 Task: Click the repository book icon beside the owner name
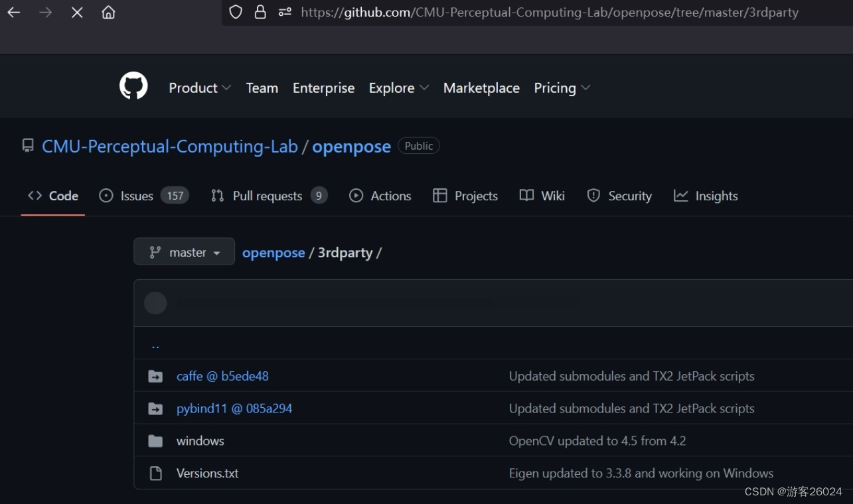coord(28,146)
